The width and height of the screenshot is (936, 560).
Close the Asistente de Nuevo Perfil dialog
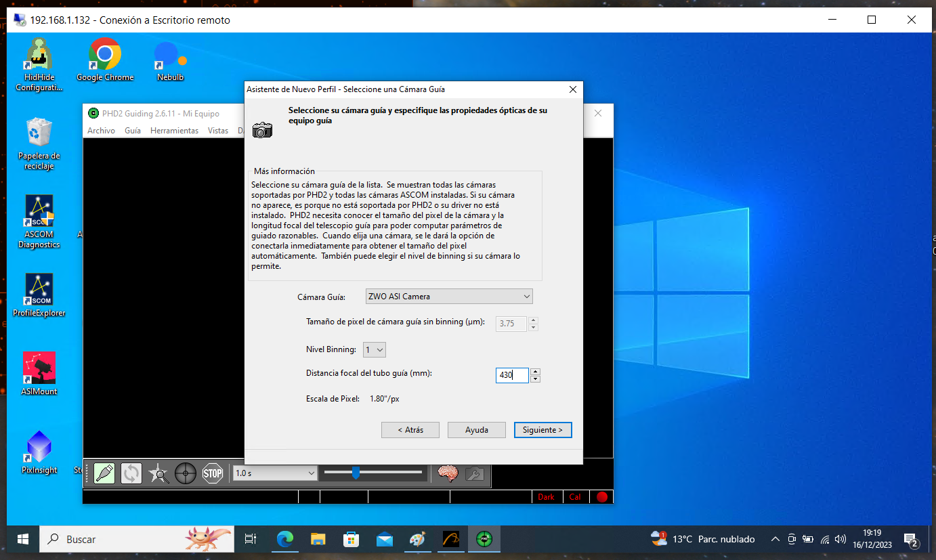coord(572,89)
